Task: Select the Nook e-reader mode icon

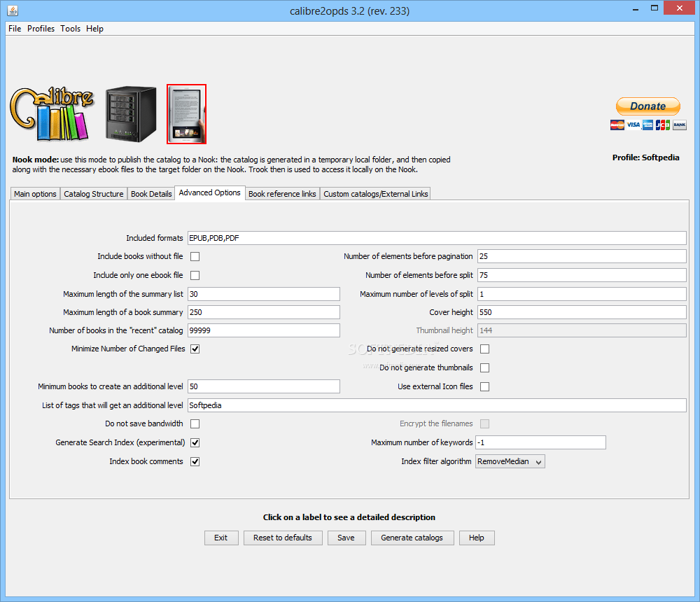Action: point(187,114)
